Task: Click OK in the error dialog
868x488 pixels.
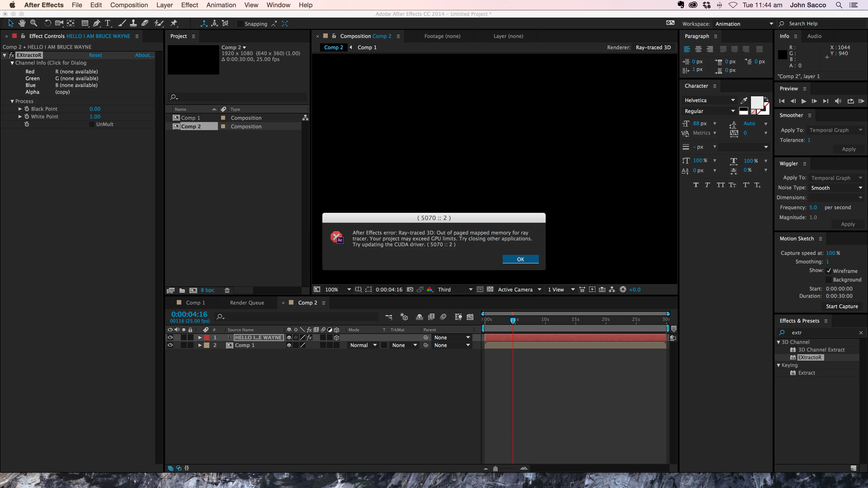Action: (520, 259)
